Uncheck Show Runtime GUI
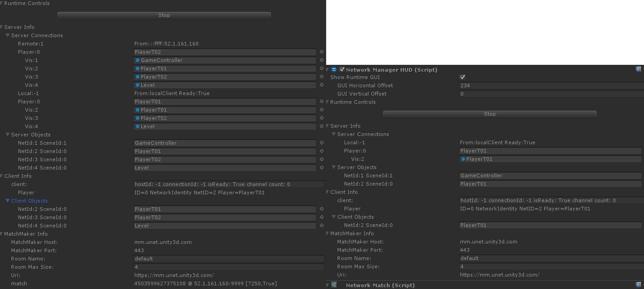Screen dimensions: 644x289 click(x=462, y=77)
